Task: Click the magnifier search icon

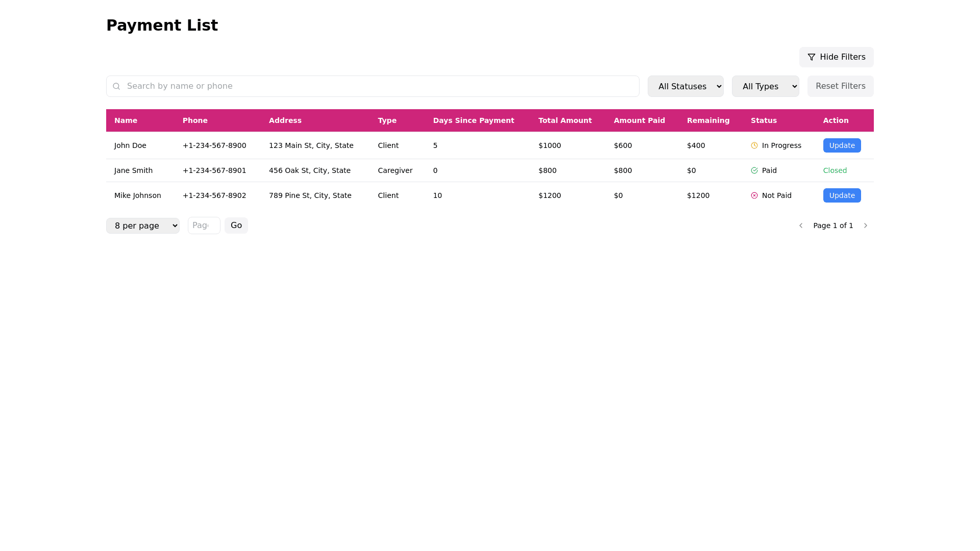Action: pos(116,86)
